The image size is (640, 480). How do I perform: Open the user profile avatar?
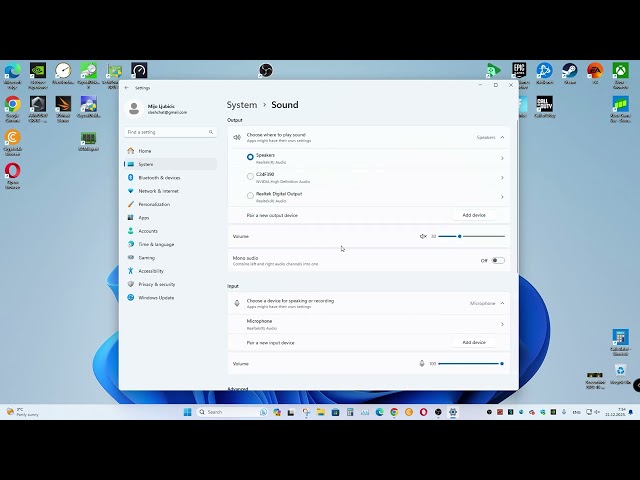[133, 109]
